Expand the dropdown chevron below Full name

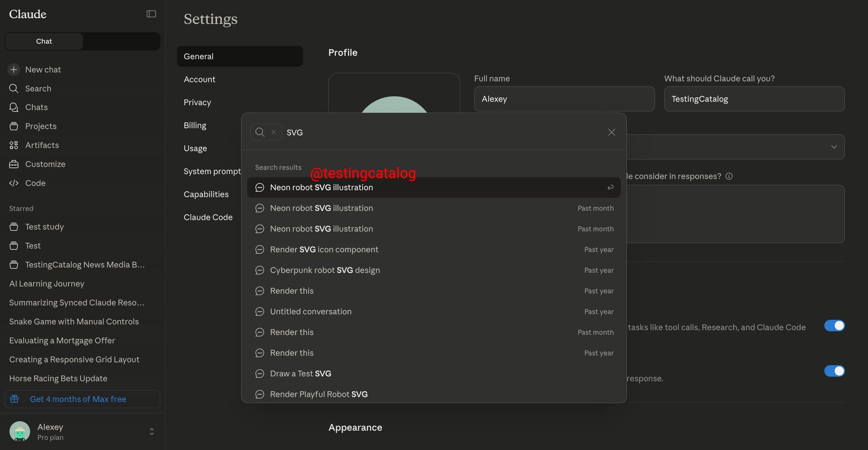(834, 147)
